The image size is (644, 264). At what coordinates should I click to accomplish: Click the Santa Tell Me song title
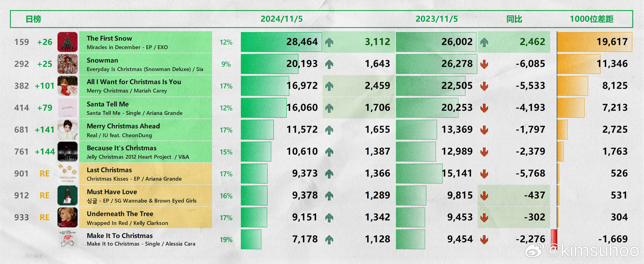pyautogui.click(x=108, y=104)
